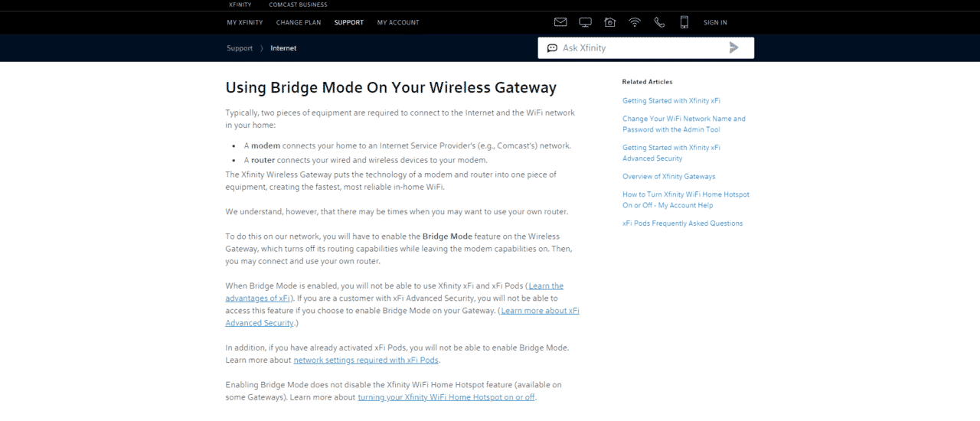The width and height of the screenshot is (980, 421).
Task: Go to Support breadcrumb
Action: [x=240, y=48]
